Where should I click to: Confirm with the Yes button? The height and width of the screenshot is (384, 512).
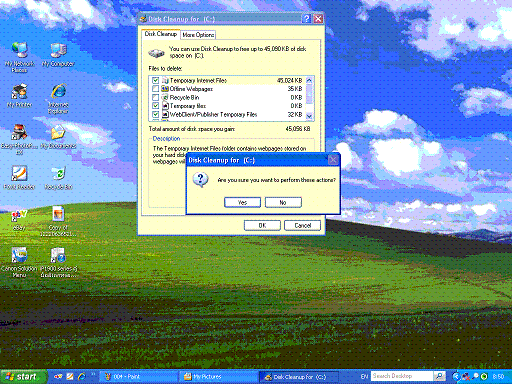(242, 202)
